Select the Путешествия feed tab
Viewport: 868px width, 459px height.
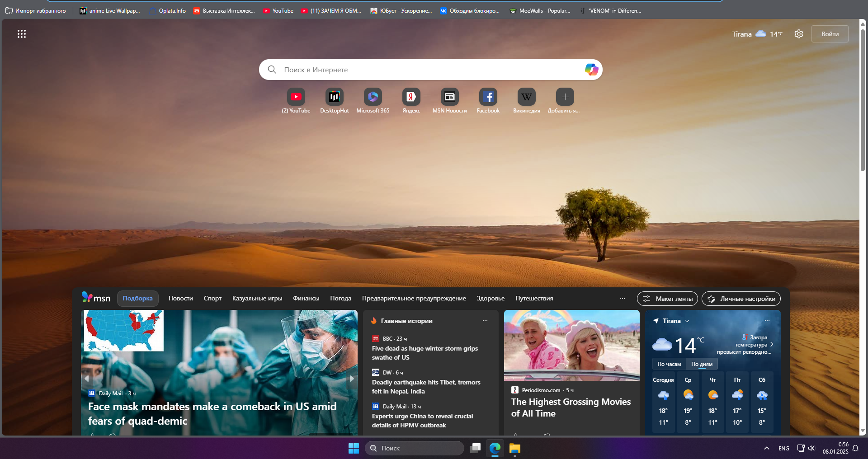point(534,299)
